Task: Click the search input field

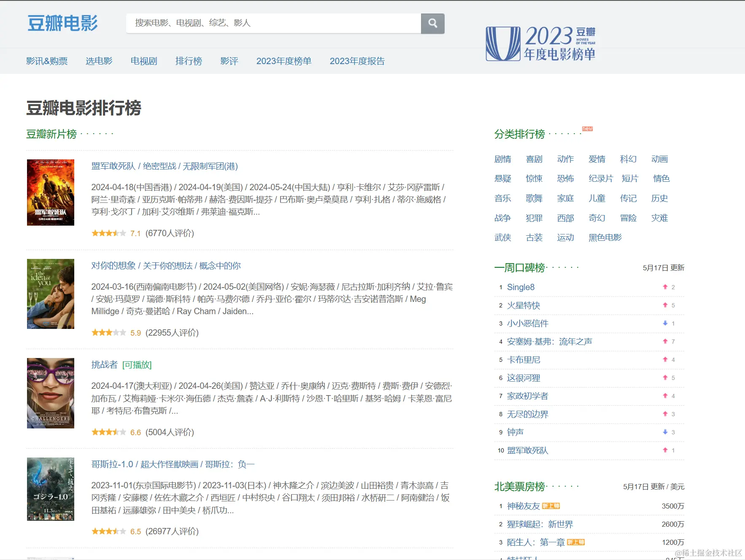Action: tap(273, 23)
